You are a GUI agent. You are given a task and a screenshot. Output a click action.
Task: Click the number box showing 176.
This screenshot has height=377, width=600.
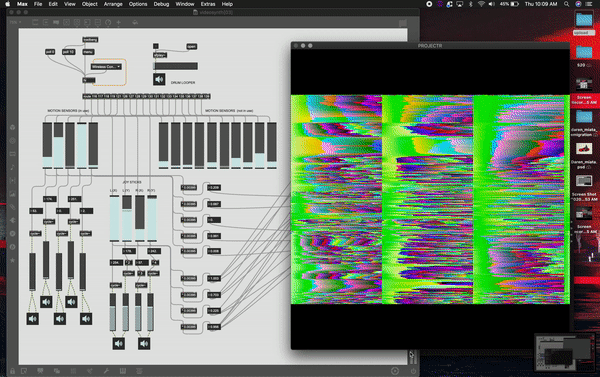(x=49, y=199)
